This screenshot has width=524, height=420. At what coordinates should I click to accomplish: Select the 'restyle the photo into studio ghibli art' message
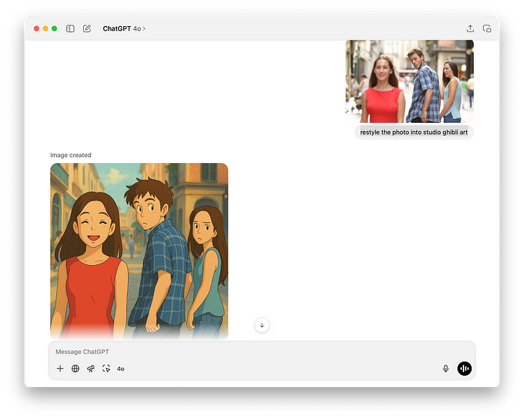(414, 133)
